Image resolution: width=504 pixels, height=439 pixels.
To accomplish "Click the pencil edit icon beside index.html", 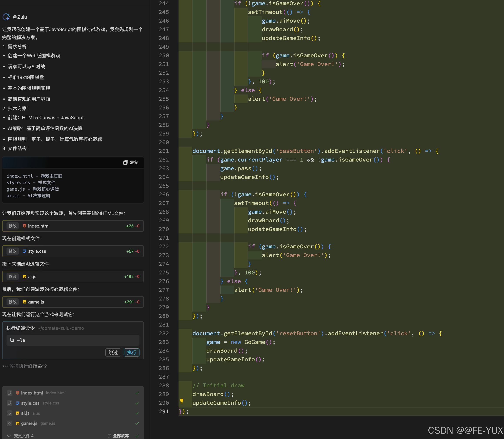I will tap(10, 393).
